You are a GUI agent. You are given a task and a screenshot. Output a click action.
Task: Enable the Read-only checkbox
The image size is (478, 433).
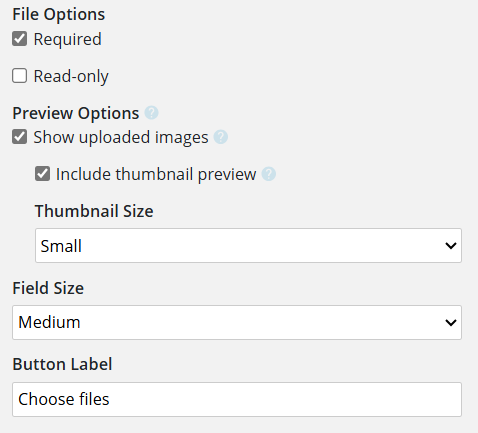pyautogui.click(x=20, y=76)
